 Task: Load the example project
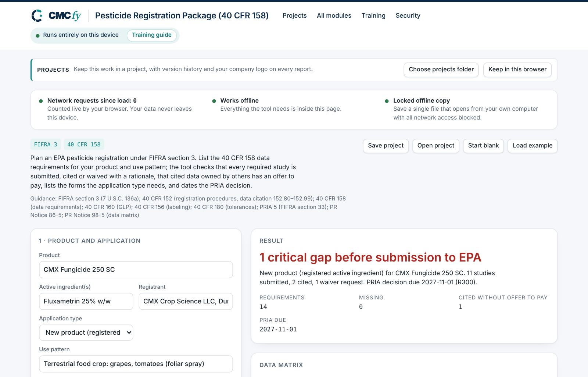pos(533,146)
